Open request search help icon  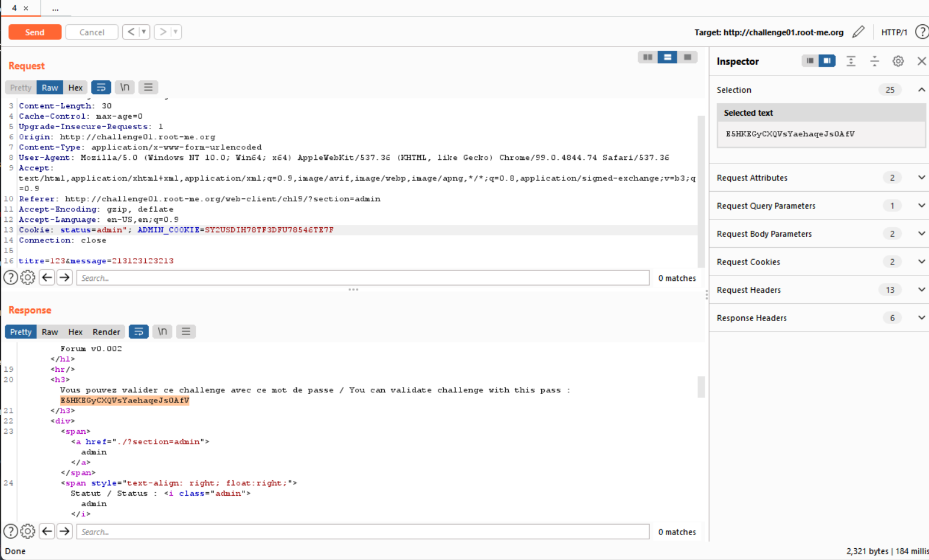pos(11,277)
